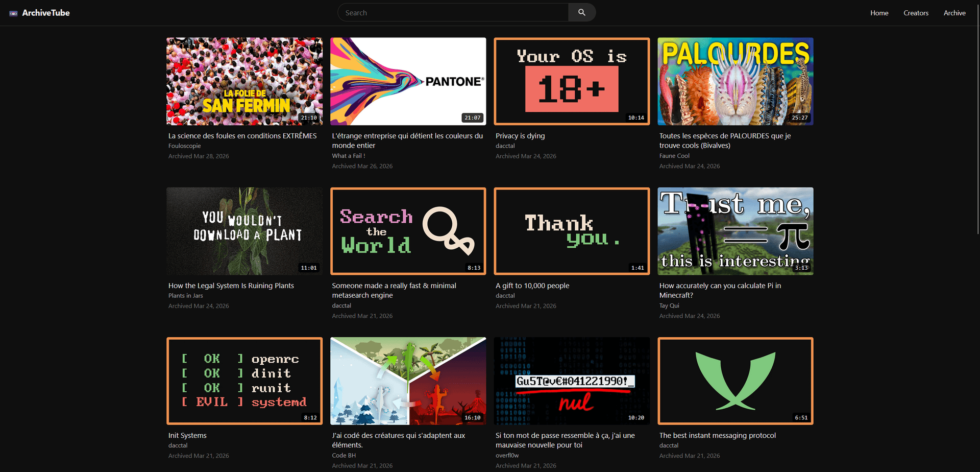Visit the Fouloscopie creator link
980x472 pixels.
pos(184,146)
